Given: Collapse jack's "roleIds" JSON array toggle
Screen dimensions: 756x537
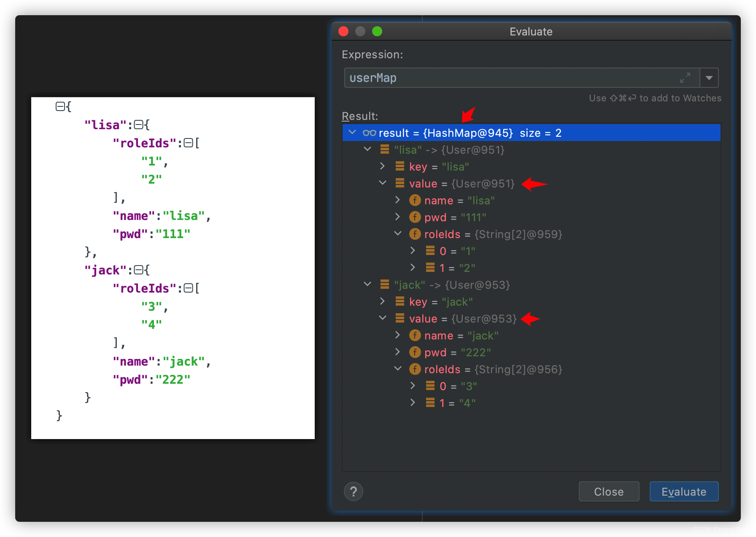Looking at the screenshot, I should (189, 288).
